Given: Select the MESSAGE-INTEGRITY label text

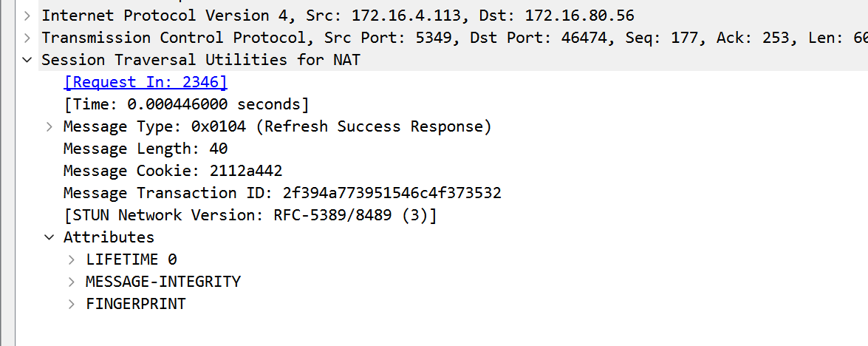Looking at the screenshot, I should pos(163,282).
